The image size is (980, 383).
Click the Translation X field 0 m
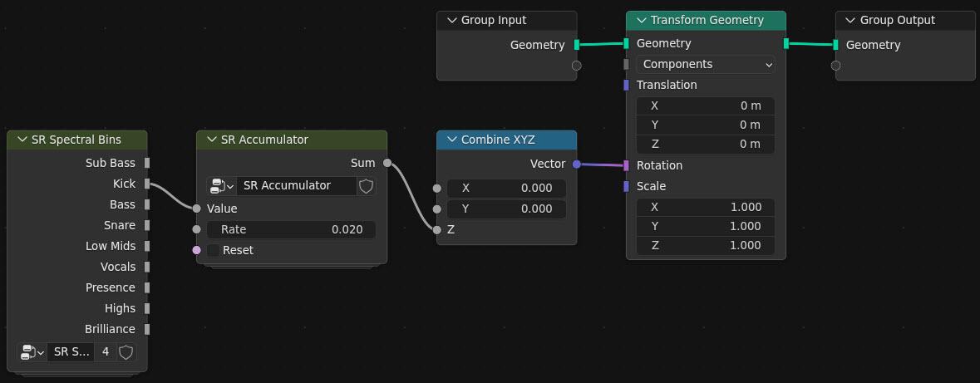pyautogui.click(x=706, y=106)
